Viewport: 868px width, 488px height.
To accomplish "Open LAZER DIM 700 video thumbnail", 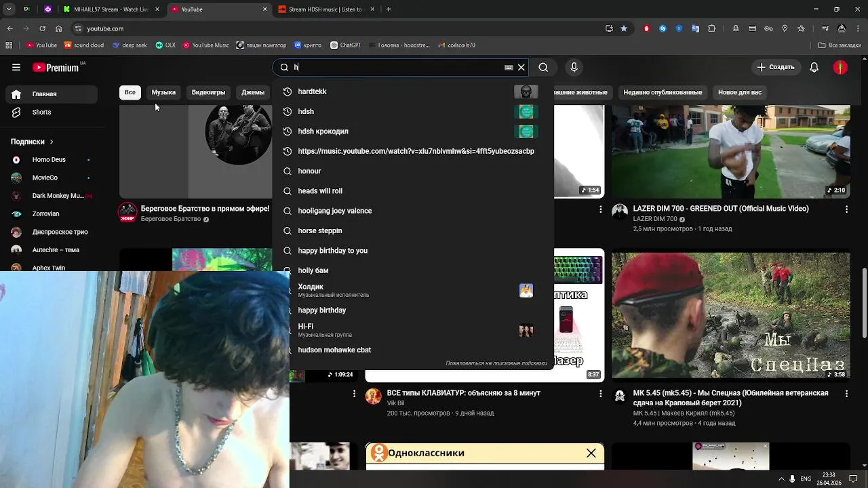I will [730, 152].
